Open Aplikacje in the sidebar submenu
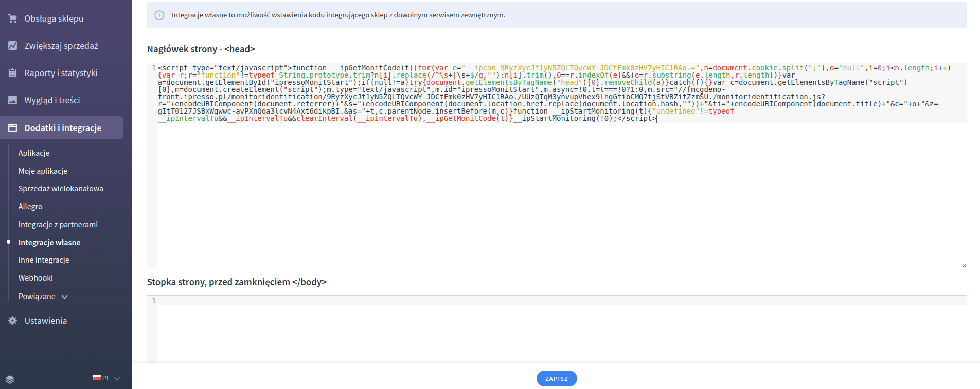Screen dimensions: 980x389 tap(34, 153)
